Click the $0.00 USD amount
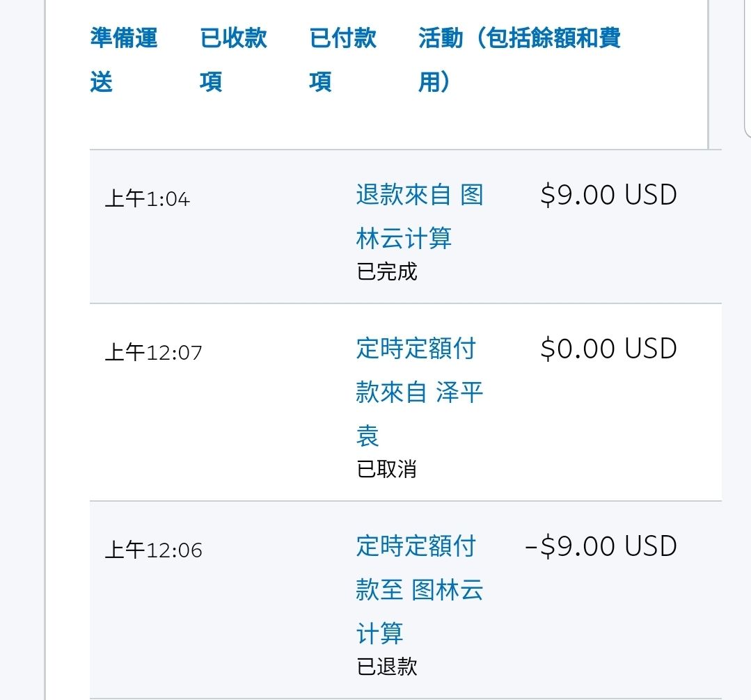 coord(608,349)
